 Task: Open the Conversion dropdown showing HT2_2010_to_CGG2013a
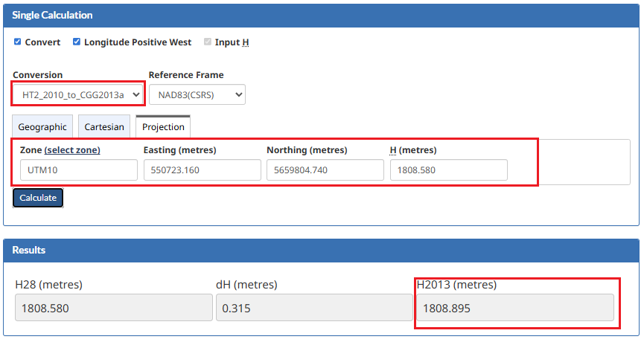click(x=77, y=94)
